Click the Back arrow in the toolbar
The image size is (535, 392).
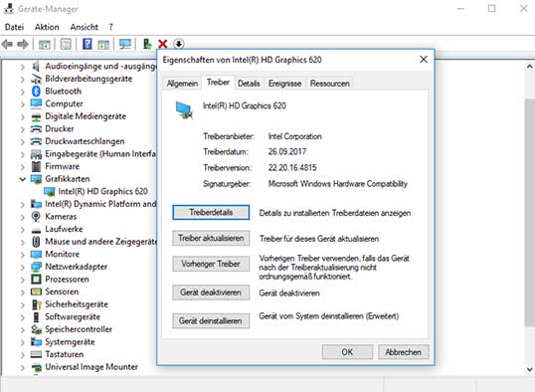pyautogui.click(x=7, y=44)
